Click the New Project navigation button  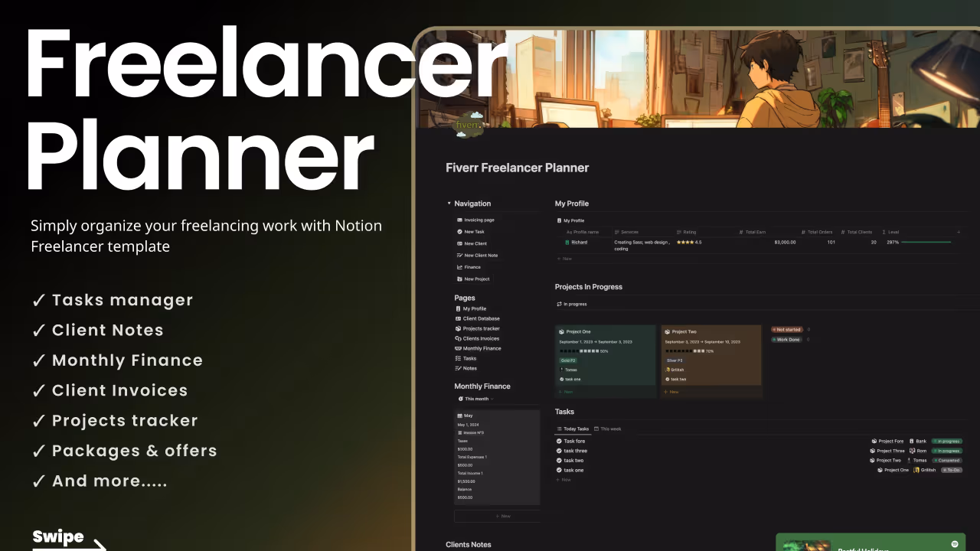pyautogui.click(x=472, y=279)
